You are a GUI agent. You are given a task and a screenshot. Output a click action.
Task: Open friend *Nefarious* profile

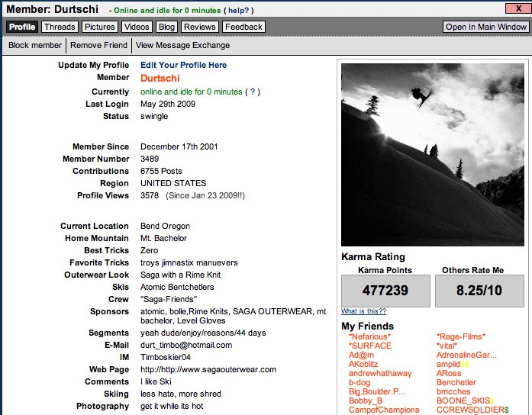coord(370,336)
